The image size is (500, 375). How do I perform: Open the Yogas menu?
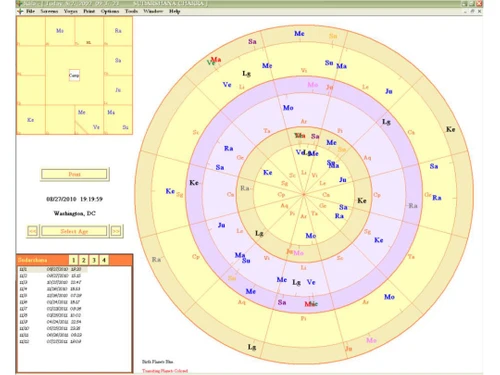(x=71, y=11)
